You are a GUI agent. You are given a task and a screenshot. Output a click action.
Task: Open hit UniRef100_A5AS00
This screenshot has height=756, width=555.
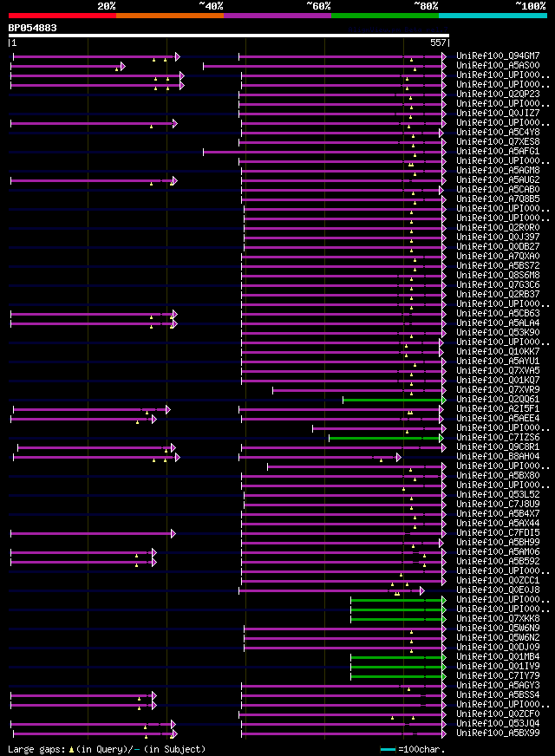pos(498,65)
